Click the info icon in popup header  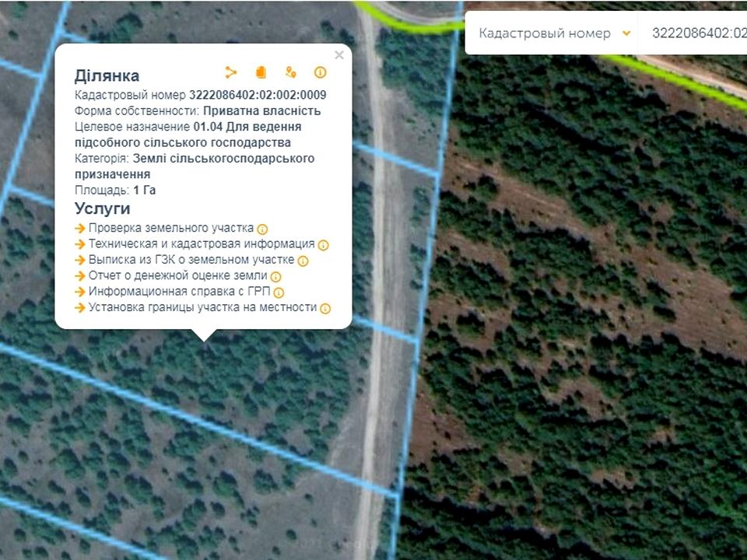[x=320, y=72]
